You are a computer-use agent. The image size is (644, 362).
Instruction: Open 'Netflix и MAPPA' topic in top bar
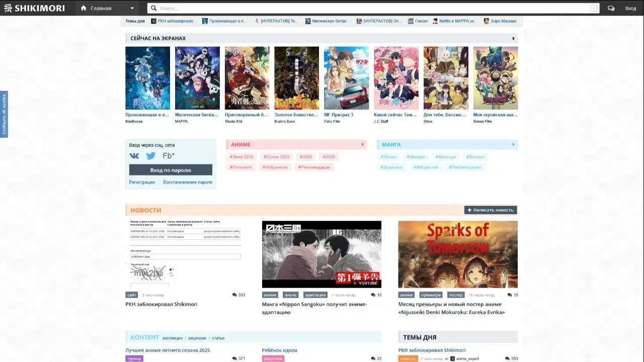[455, 21]
